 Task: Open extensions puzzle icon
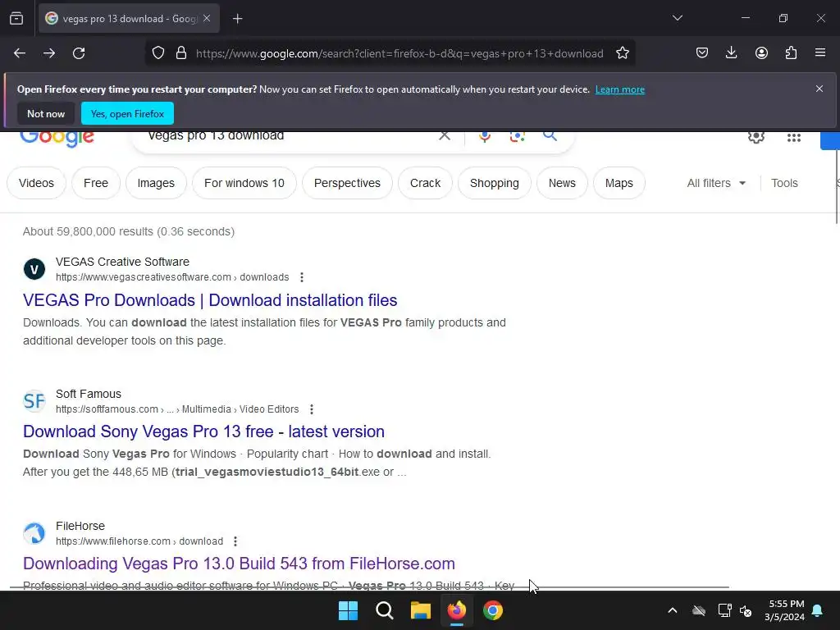(791, 52)
